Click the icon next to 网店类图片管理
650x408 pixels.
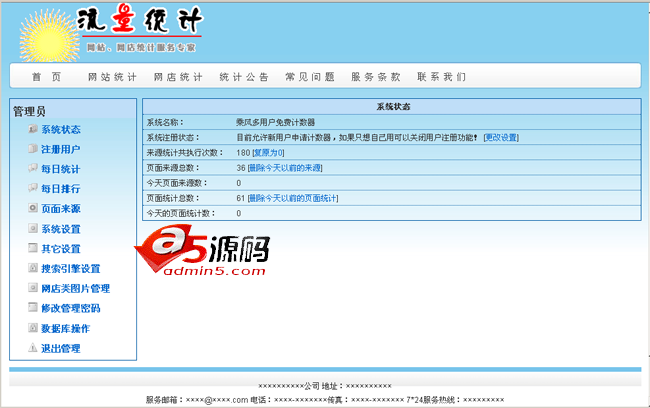(x=33, y=288)
